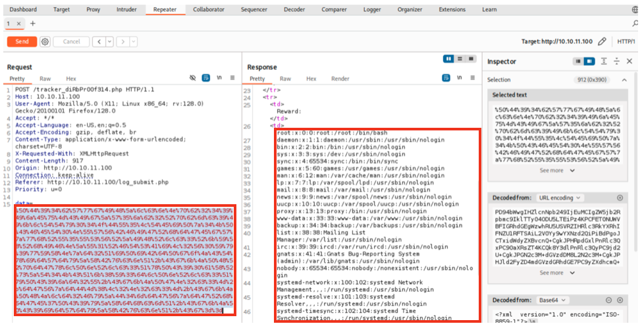Click the Referer header line in request
The height and width of the screenshot is (330, 644).
[92, 182]
